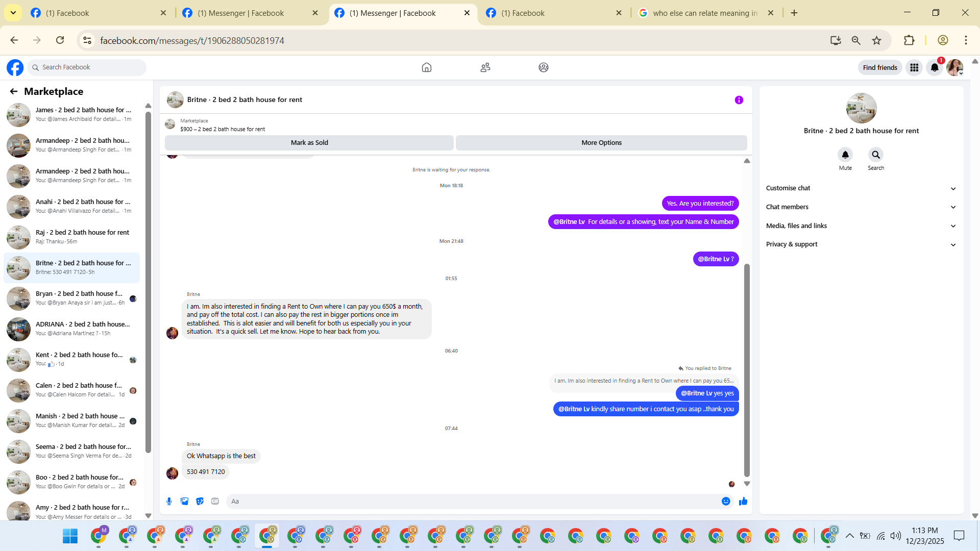Open the sticker picker icon
The image size is (980, 551).
(200, 502)
